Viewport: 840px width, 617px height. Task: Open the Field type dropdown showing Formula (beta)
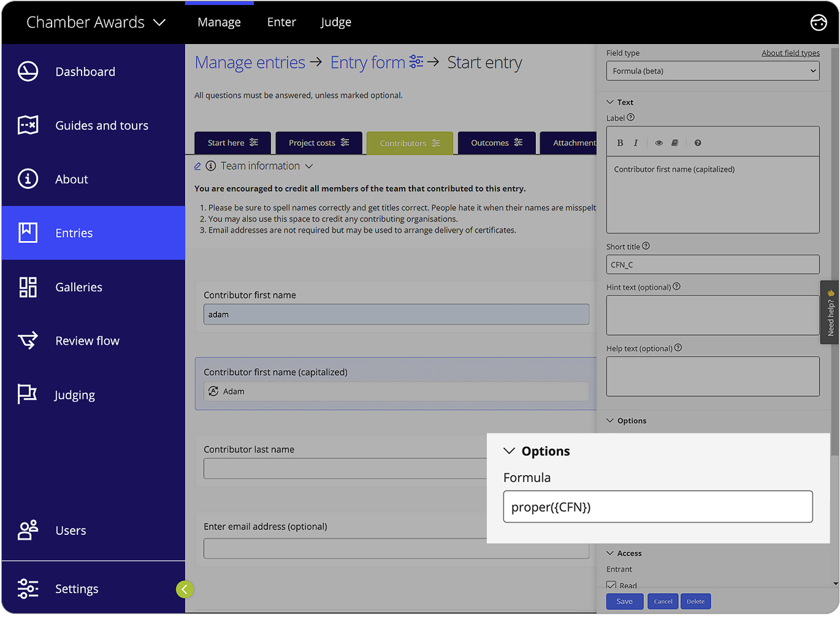pos(712,70)
